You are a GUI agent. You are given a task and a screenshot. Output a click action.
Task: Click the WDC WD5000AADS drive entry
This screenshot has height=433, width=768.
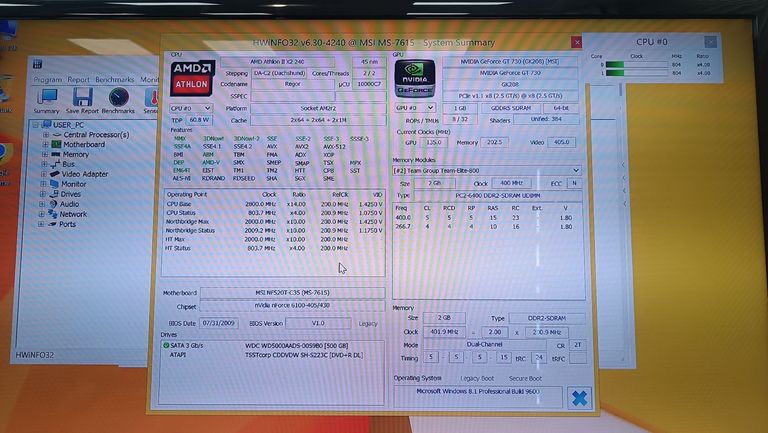296,345
